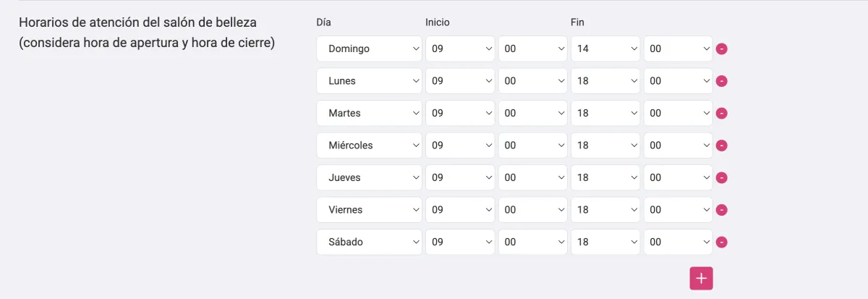
Task: Remove the Jueves schedule row
Action: click(721, 178)
